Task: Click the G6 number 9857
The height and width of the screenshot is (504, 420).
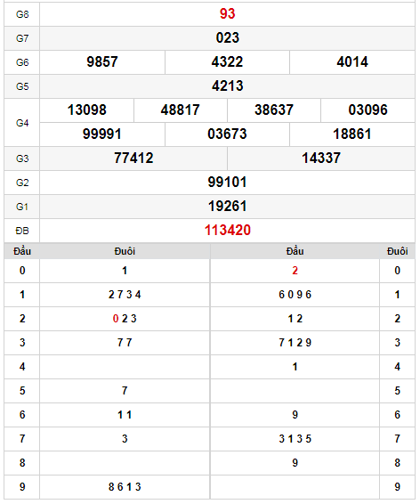Action: pyautogui.click(x=102, y=62)
